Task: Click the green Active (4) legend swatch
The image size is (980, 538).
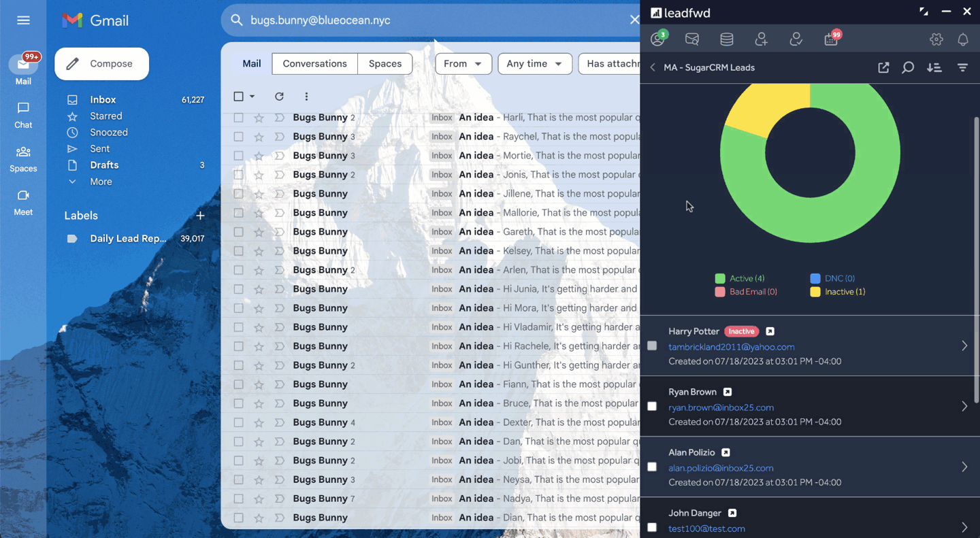Action: tap(720, 278)
